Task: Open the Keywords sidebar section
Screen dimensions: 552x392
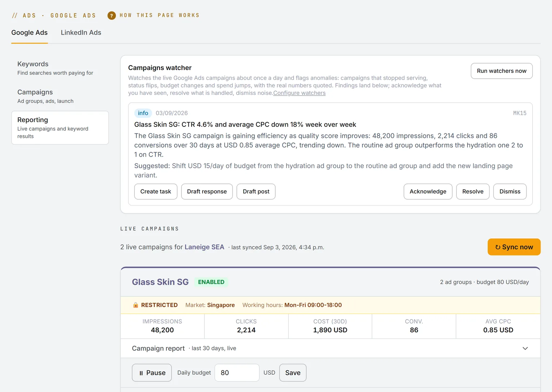Action: tap(60, 68)
